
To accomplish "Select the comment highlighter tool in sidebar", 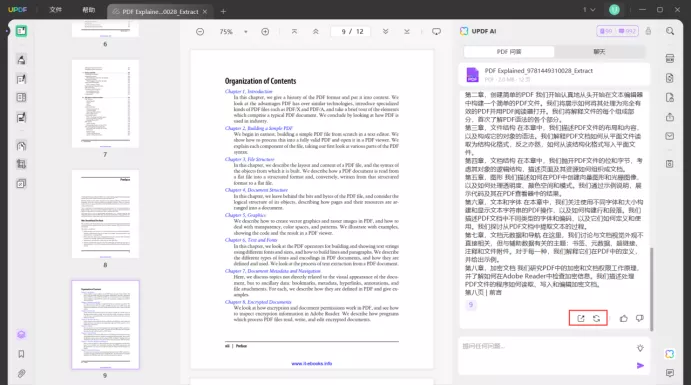I will (21, 59).
